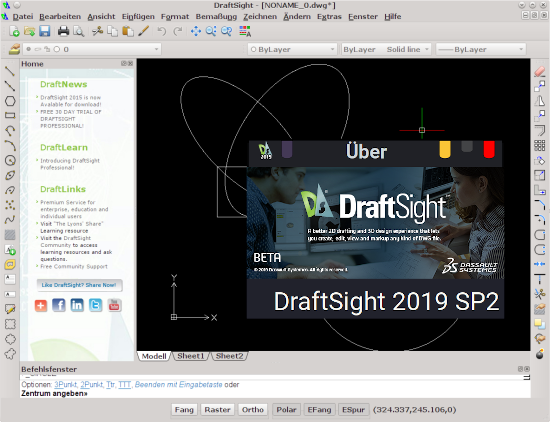Viewport: 550px width, 422px height.
Task: Select the Hatch tool
Action: coord(10,234)
